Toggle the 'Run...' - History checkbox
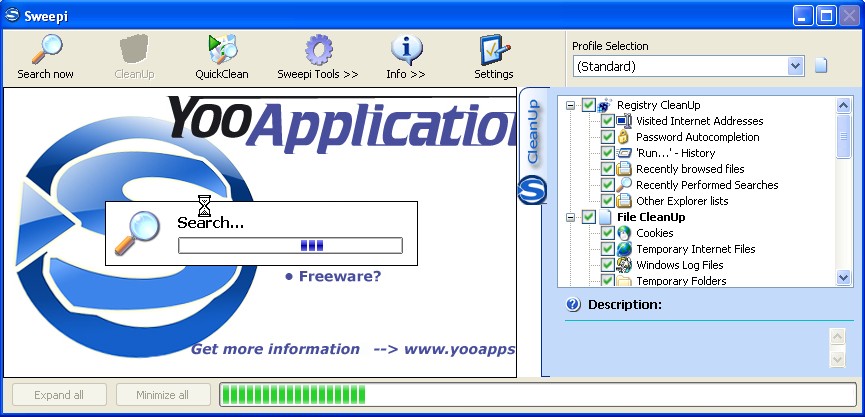 607,153
